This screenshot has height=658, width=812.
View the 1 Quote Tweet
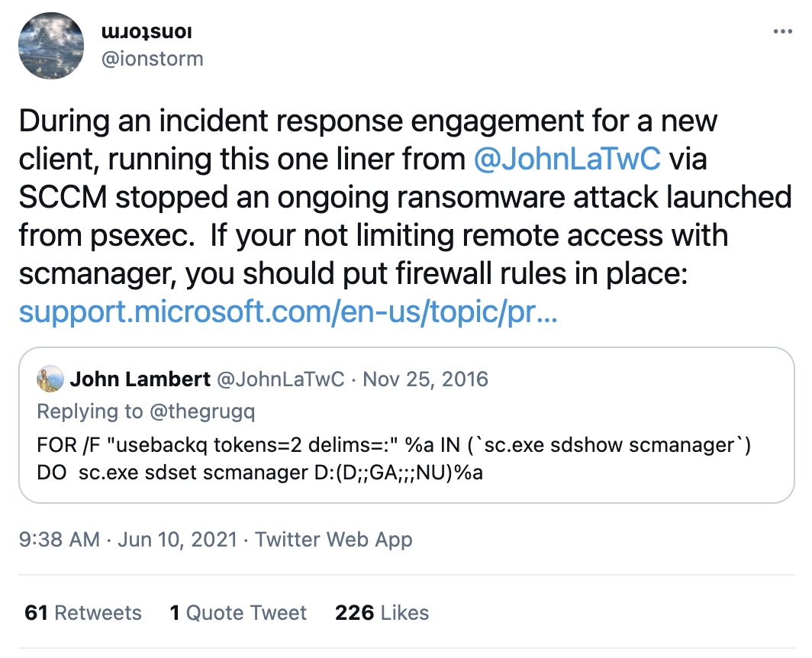pyautogui.click(x=237, y=612)
